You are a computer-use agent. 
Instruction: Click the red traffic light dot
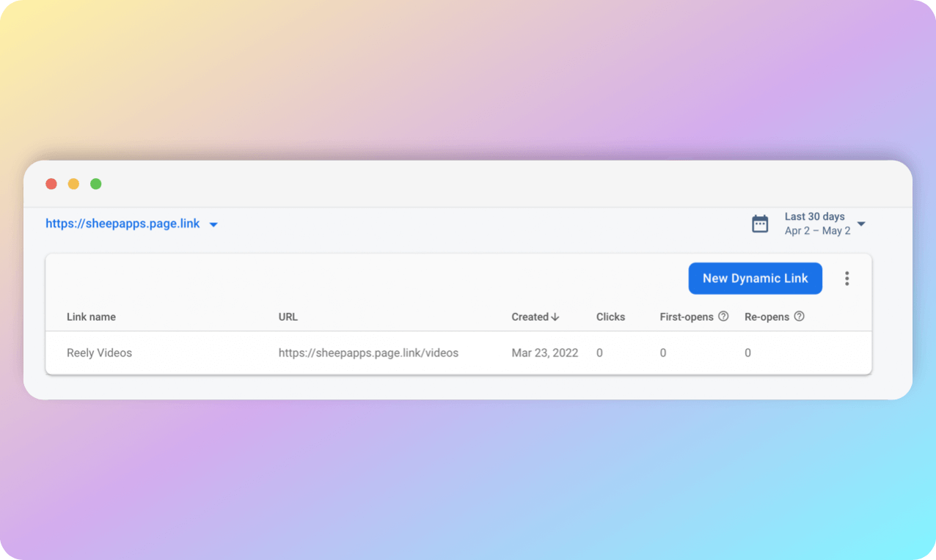pyautogui.click(x=51, y=183)
